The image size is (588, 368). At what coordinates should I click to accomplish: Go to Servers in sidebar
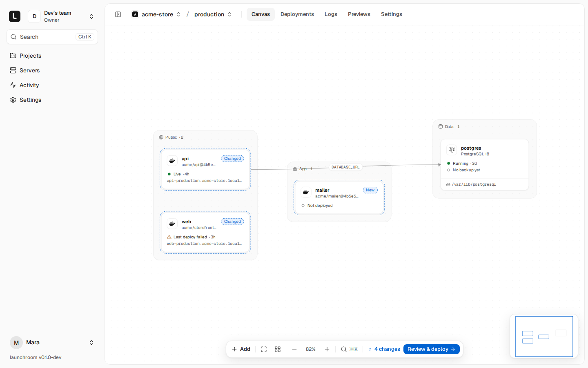click(52, 70)
